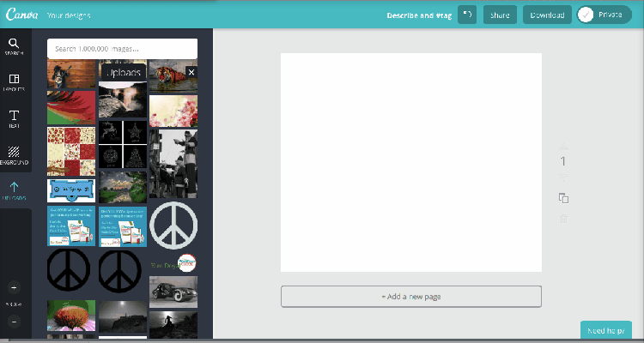The width and height of the screenshot is (644, 343).
Task: Click the copy page icon
Action: 563,198
